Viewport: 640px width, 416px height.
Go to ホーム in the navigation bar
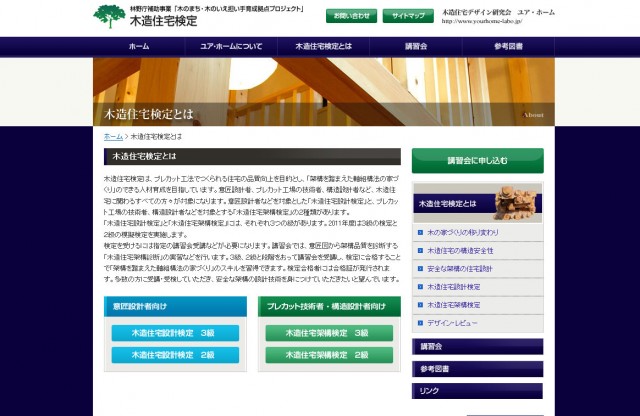(139, 47)
